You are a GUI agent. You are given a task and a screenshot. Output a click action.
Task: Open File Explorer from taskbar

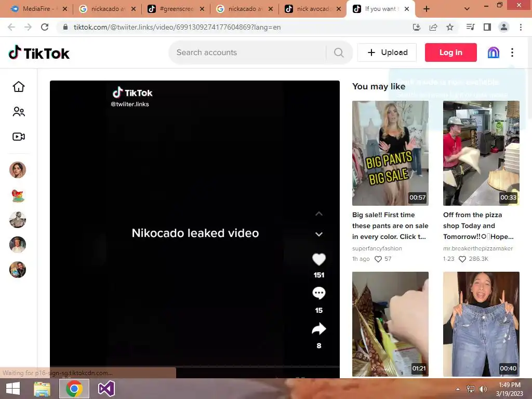43,389
